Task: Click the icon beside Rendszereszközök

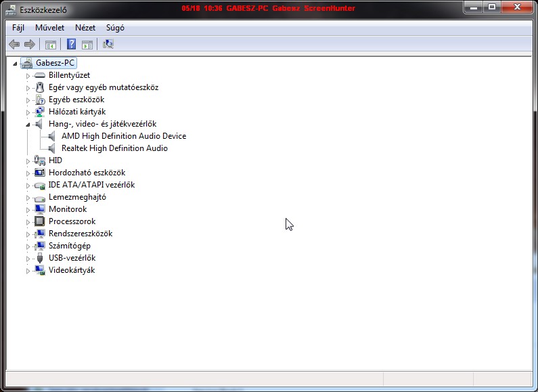Action: pyautogui.click(x=39, y=234)
